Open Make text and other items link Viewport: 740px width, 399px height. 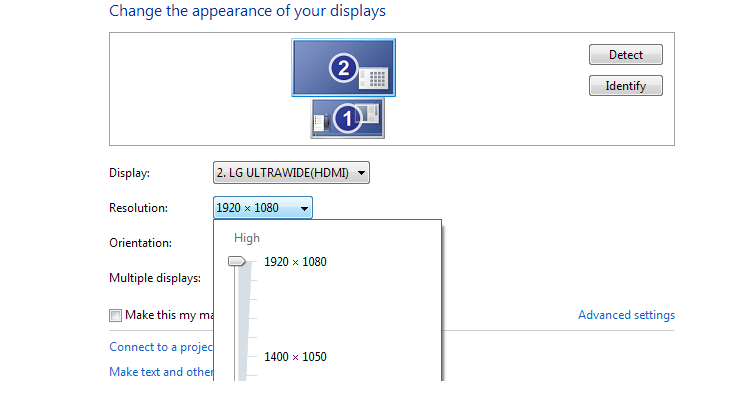[161, 372]
